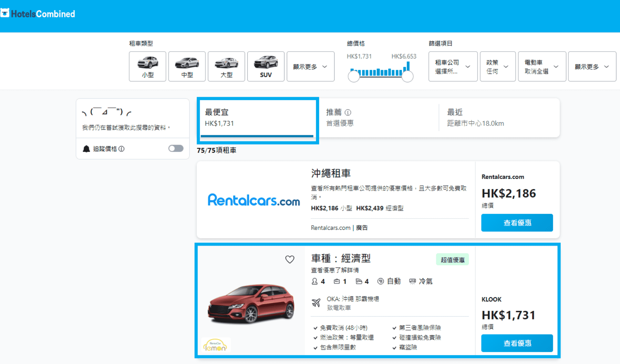Click the info icon next to 推薦

pyautogui.click(x=348, y=112)
